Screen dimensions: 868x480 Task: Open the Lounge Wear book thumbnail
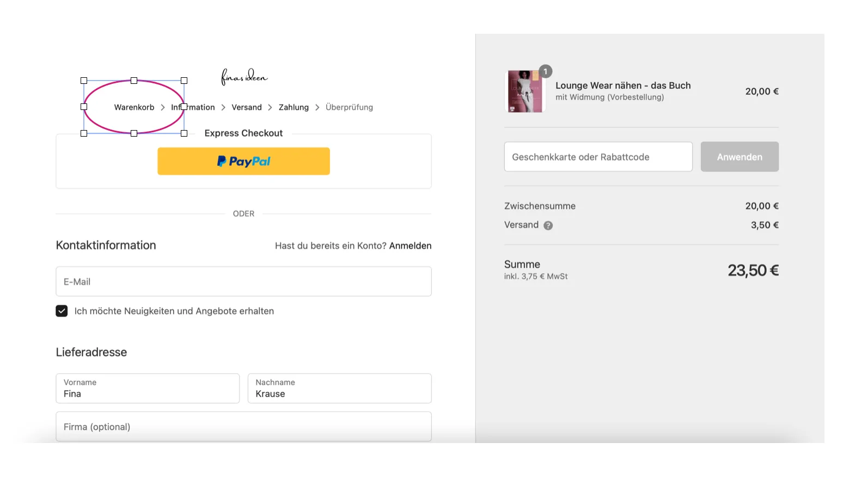click(525, 91)
